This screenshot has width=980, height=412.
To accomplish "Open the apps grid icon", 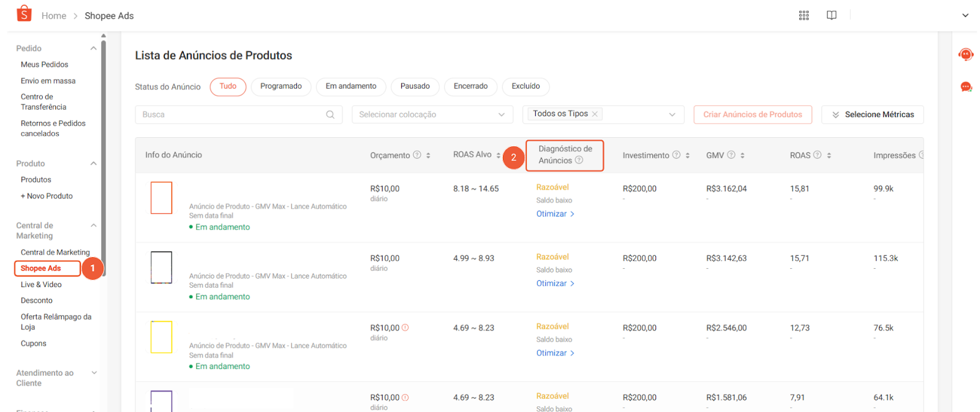I will tap(804, 15).
